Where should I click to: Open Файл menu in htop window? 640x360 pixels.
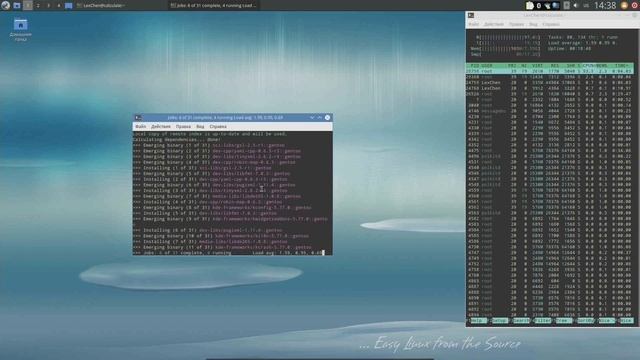tap(473, 24)
